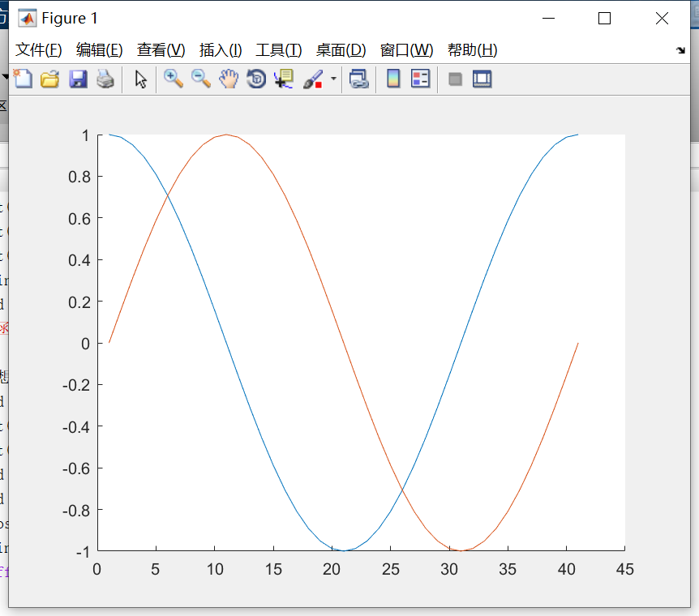Maximize the Figure 1 window
The width and height of the screenshot is (699, 616).
click(604, 19)
